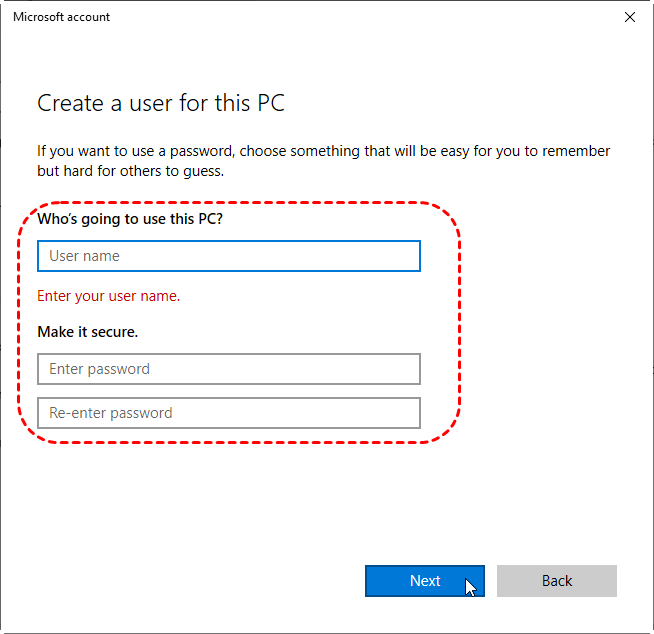Image resolution: width=654 pixels, height=634 pixels.
Task: Click the red 'Enter your user name.' error
Action: (108, 296)
